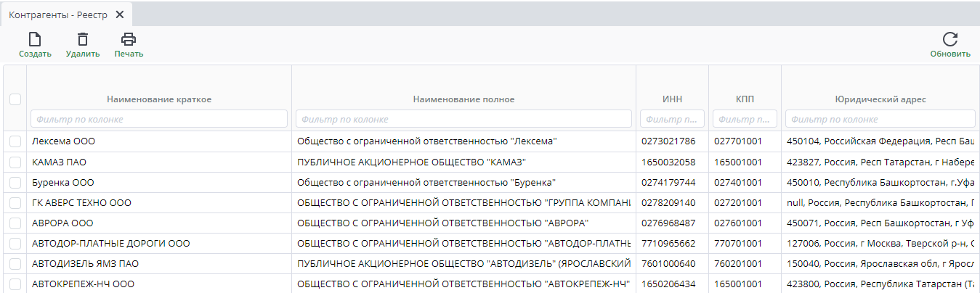Click the Delete (Удалить) trash icon
The height and width of the screenshot is (293, 980).
point(83,40)
